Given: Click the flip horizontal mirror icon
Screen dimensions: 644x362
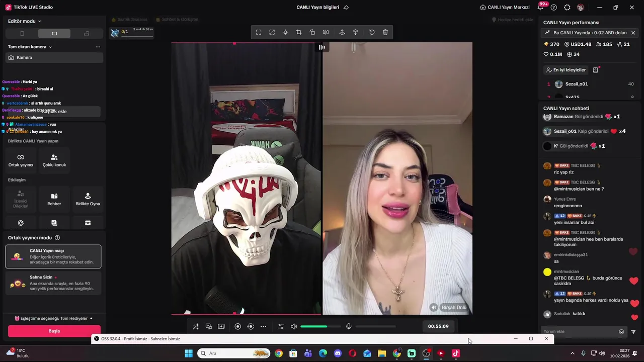Looking at the screenshot, I should pyautogui.click(x=326, y=32).
